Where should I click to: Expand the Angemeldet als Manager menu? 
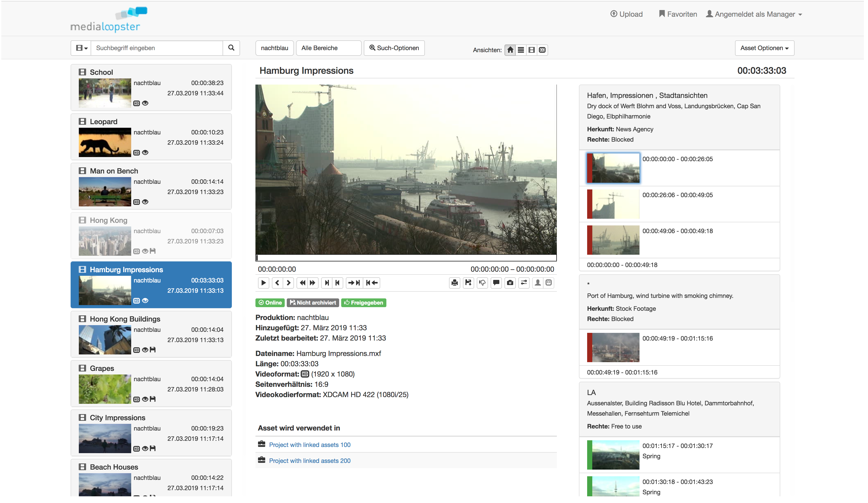tap(754, 14)
